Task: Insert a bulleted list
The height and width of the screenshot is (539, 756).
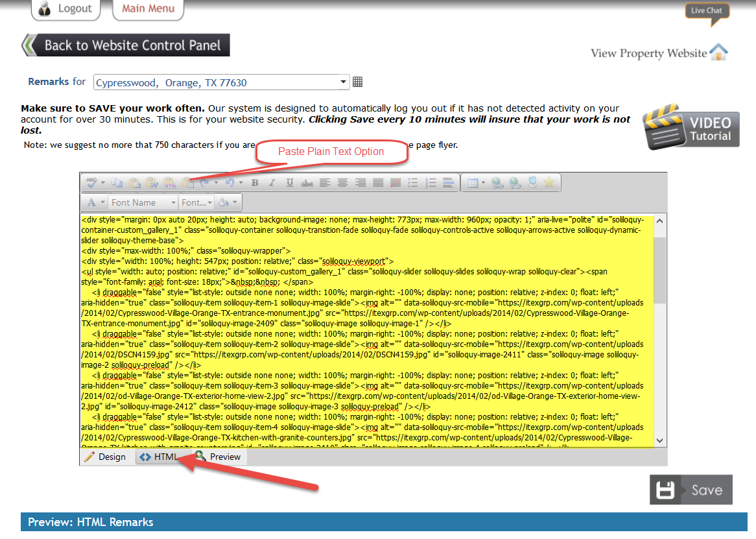Action: [x=413, y=183]
